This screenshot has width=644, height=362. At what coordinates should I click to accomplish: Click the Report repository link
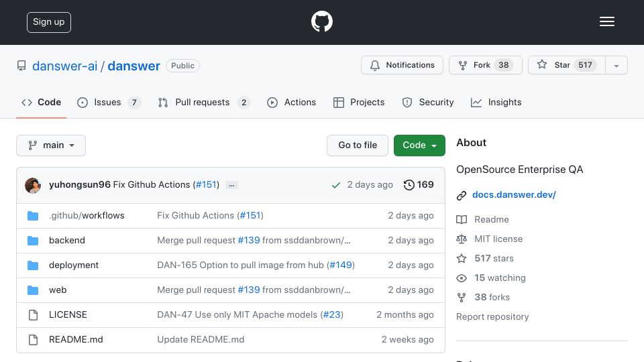coord(492,317)
